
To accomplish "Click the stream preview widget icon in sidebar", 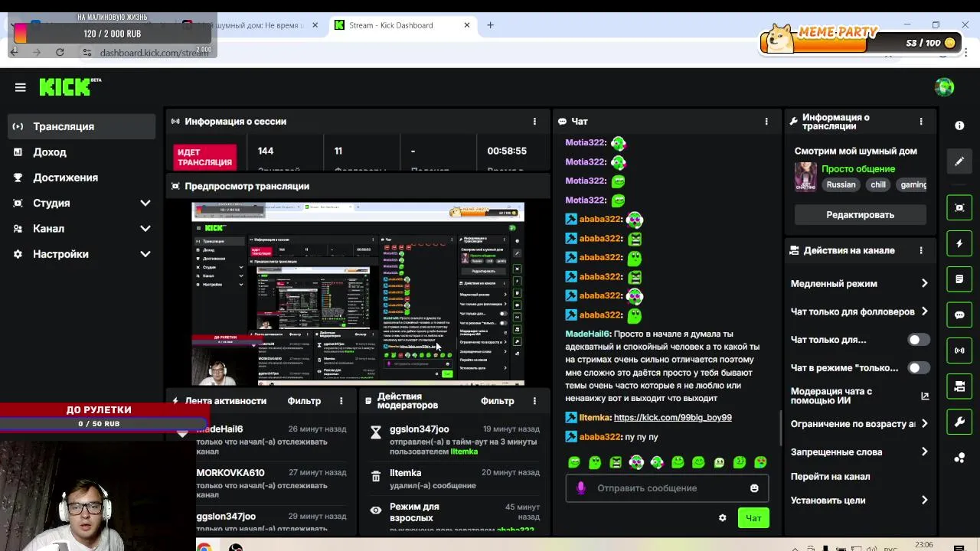I will coord(959,207).
